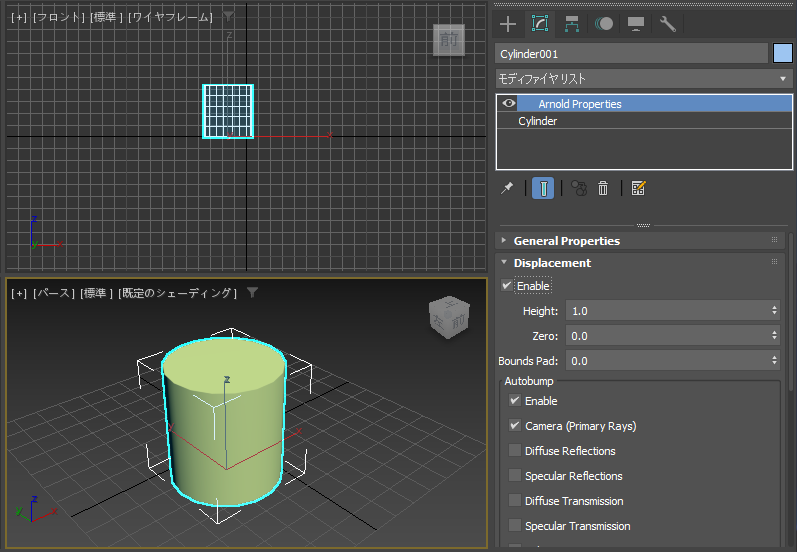Click General Properties rollout grip handle
The image size is (797, 552).
coord(774,240)
